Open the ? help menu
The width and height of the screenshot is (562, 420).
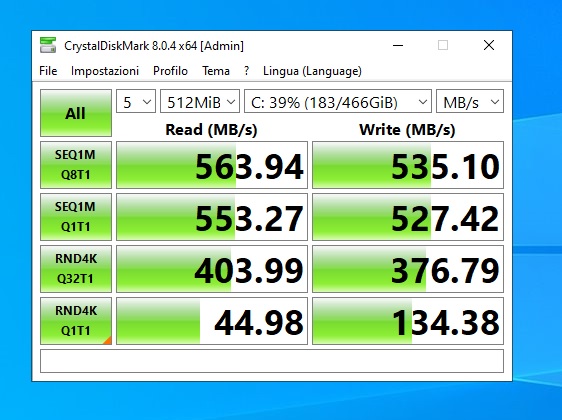(x=247, y=71)
